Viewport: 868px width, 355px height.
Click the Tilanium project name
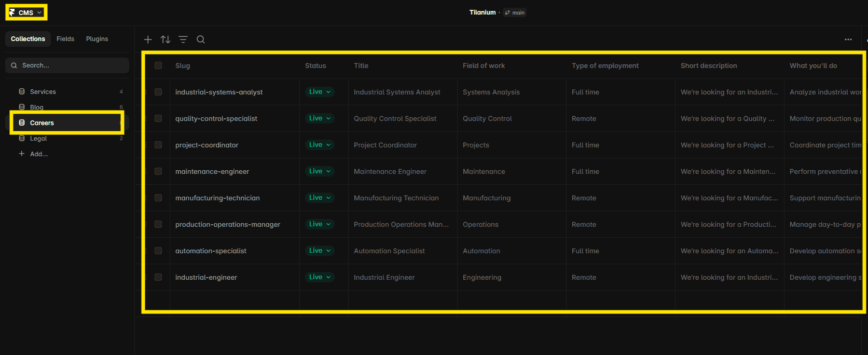483,12
